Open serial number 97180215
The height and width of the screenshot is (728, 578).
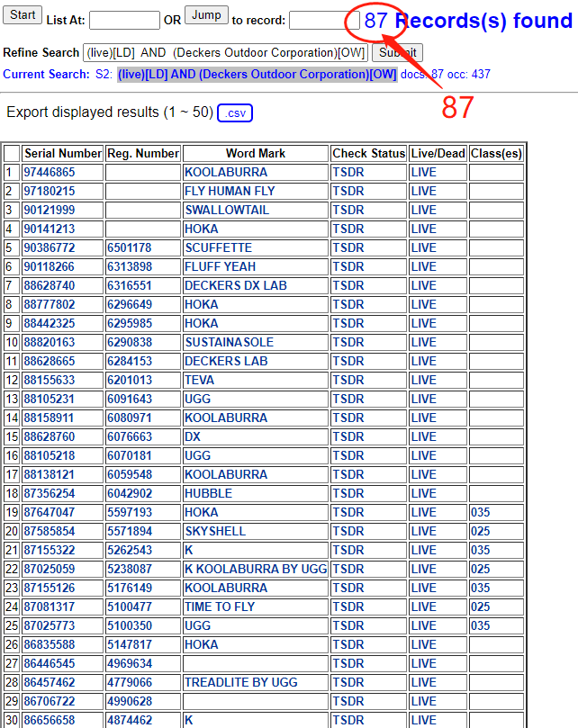[x=50, y=192]
